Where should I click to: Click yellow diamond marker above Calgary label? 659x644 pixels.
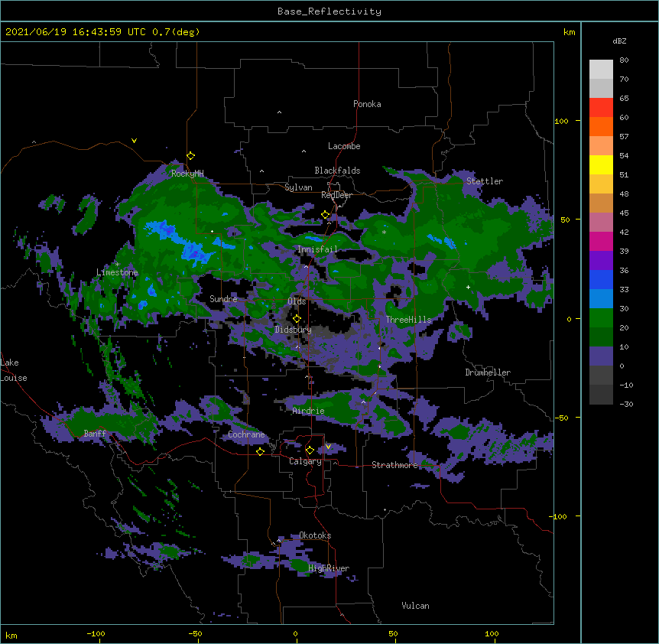coord(310,450)
